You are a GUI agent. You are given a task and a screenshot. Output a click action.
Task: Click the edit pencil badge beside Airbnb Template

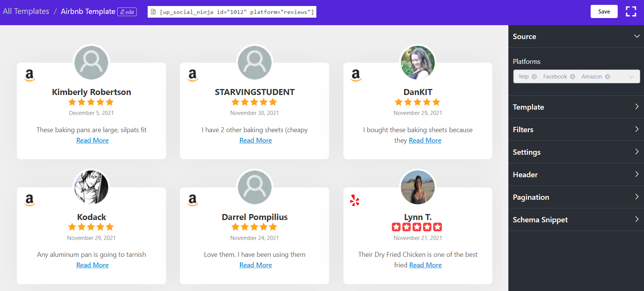(x=127, y=12)
